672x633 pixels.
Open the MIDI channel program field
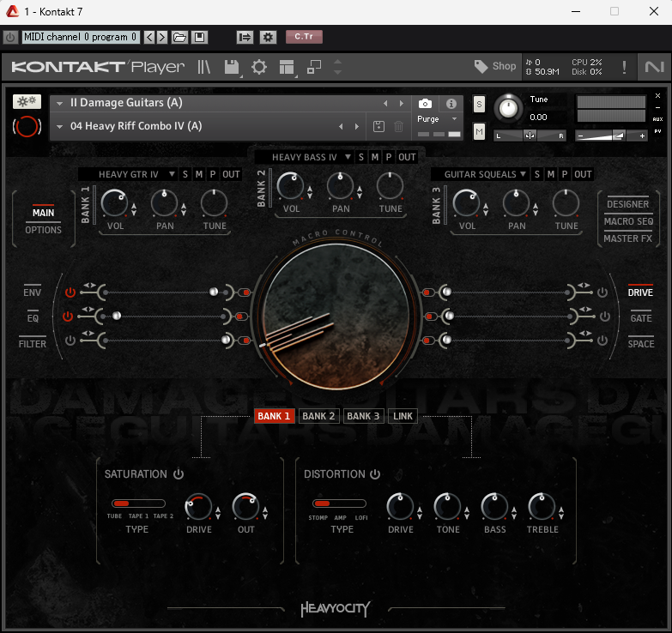(80, 37)
